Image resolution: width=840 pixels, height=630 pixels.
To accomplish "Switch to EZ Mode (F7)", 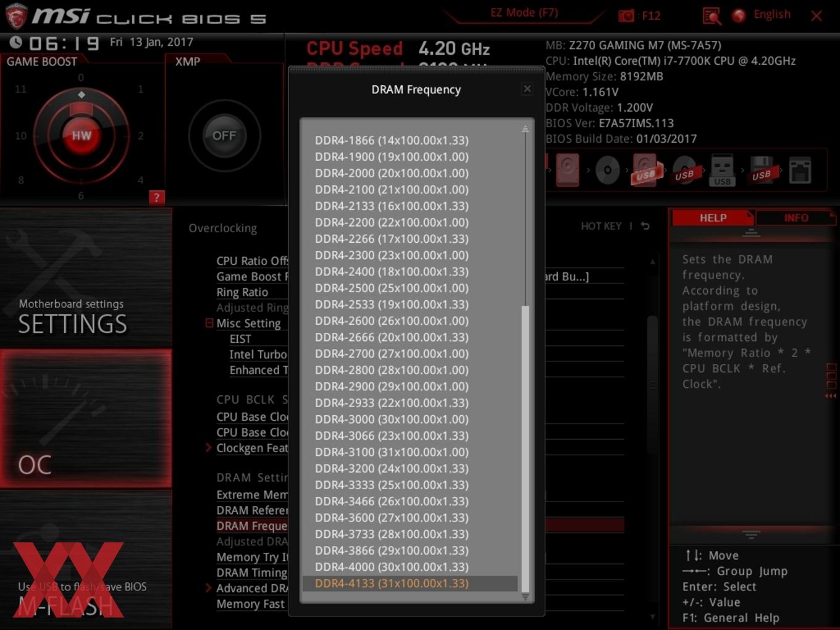I will (x=524, y=12).
